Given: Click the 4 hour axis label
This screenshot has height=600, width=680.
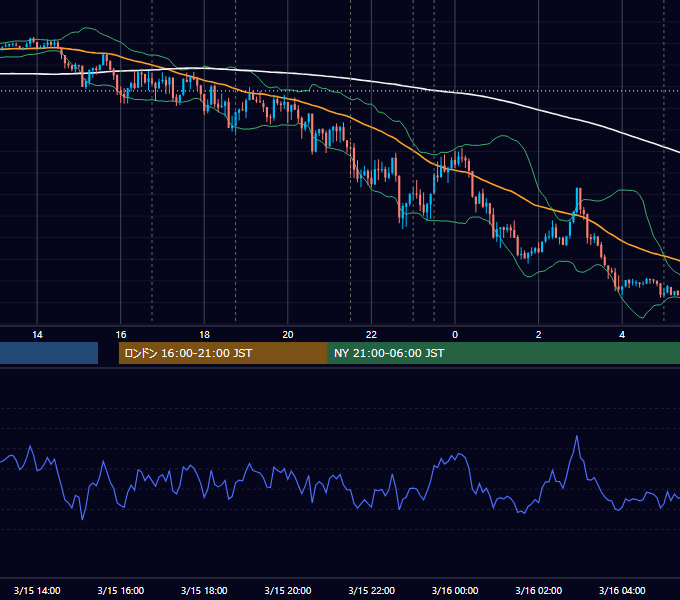Looking at the screenshot, I should [x=622, y=335].
